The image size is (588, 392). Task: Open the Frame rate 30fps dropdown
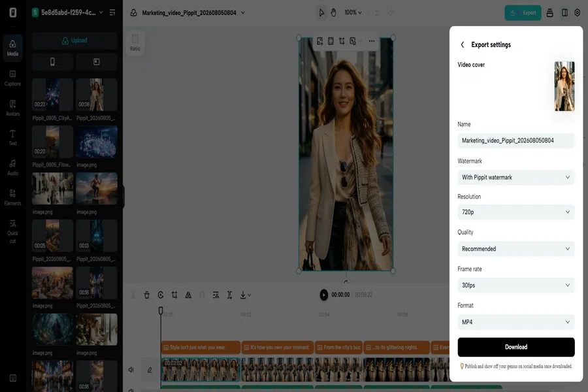coord(516,285)
